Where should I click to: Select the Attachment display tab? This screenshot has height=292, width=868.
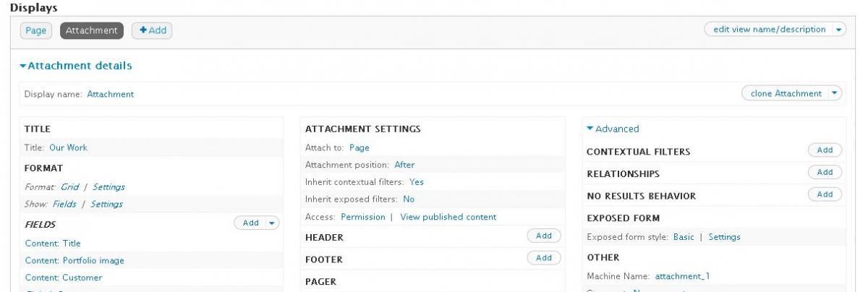coord(92,30)
